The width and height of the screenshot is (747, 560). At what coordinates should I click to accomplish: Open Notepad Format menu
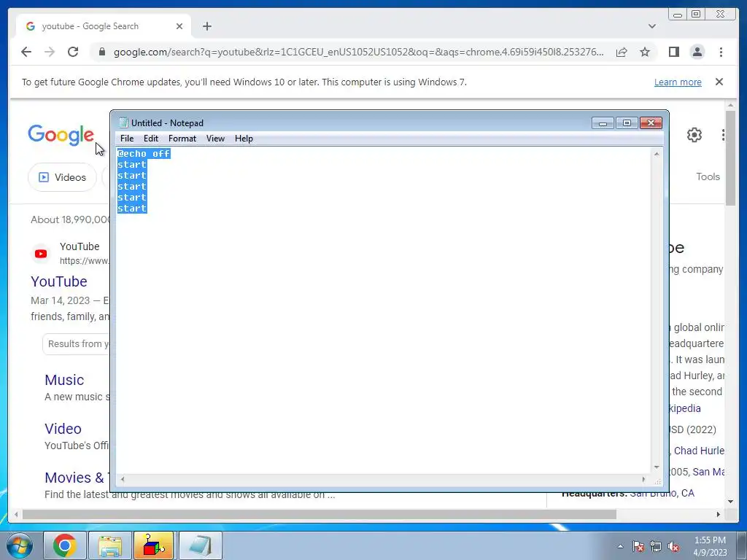click(x=182, y=139)
